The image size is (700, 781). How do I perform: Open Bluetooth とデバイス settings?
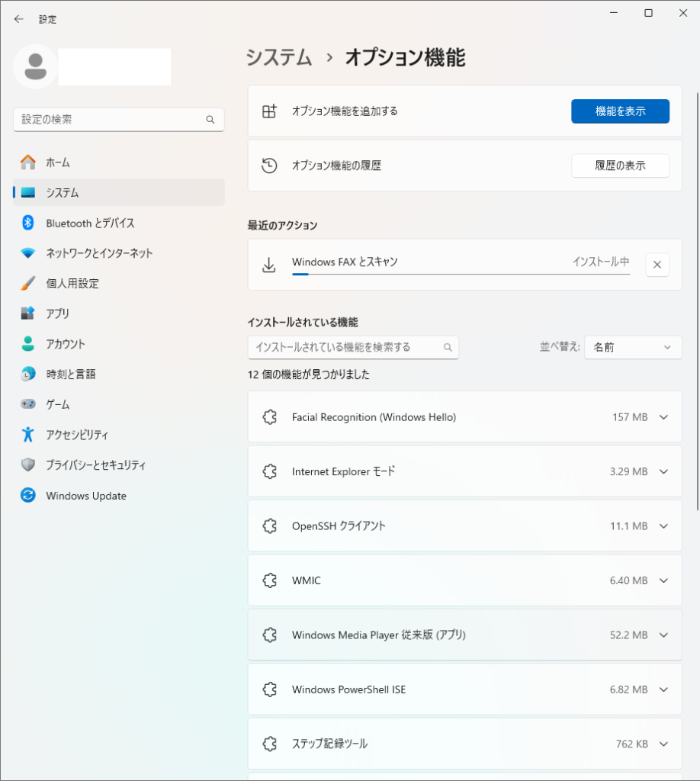click(118, 223)
